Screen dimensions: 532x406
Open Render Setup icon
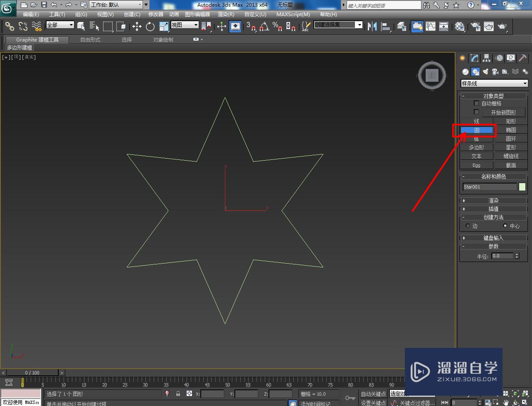click(x=475, y=26)
